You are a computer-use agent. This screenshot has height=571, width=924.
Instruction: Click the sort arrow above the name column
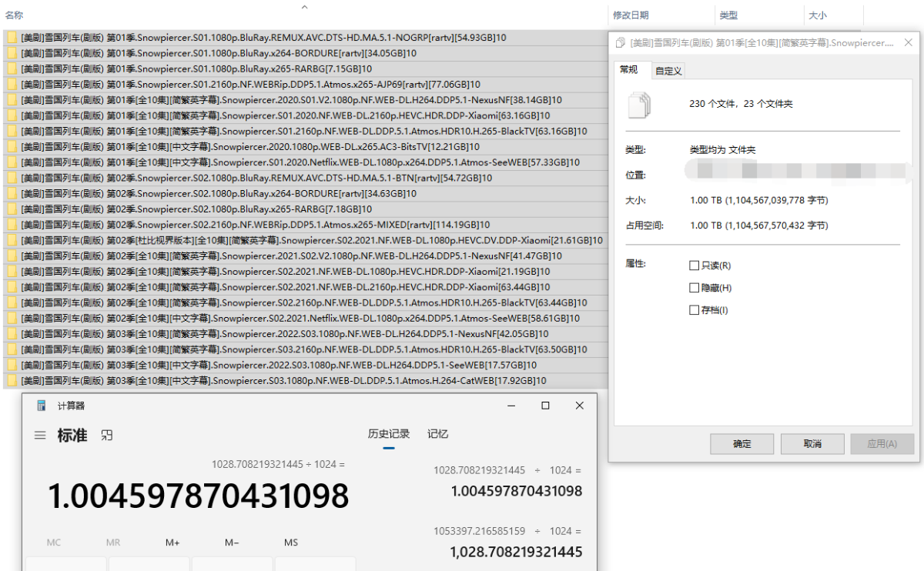304,7
